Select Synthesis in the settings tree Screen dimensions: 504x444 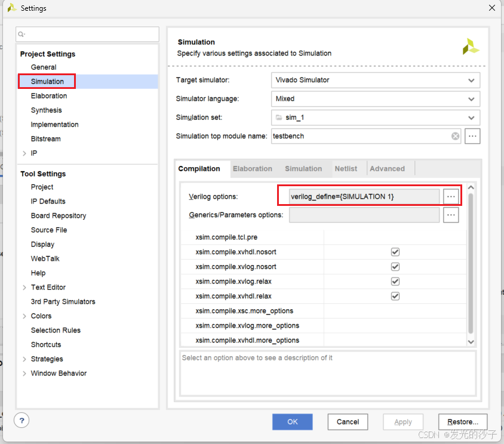[x=47, y=110]
